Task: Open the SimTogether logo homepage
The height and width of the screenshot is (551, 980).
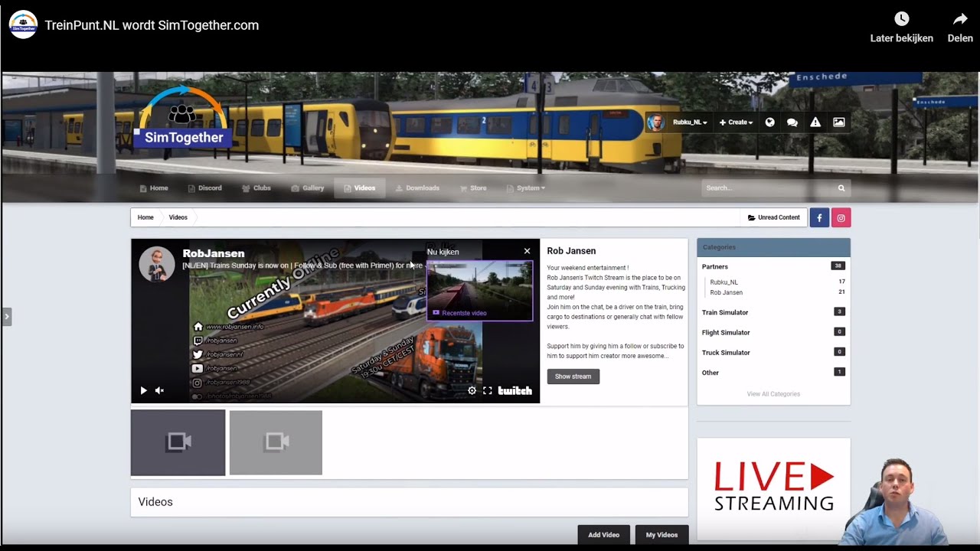Action: [183, 117]
